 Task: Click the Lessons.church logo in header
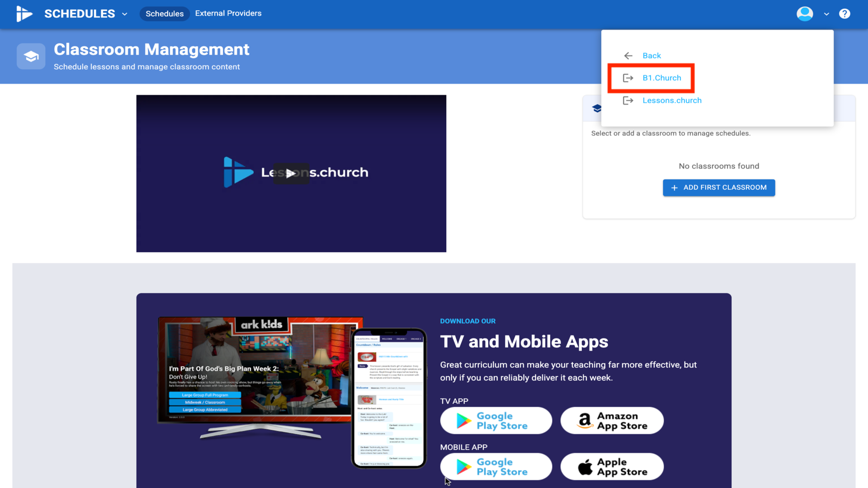pos(24,14)
